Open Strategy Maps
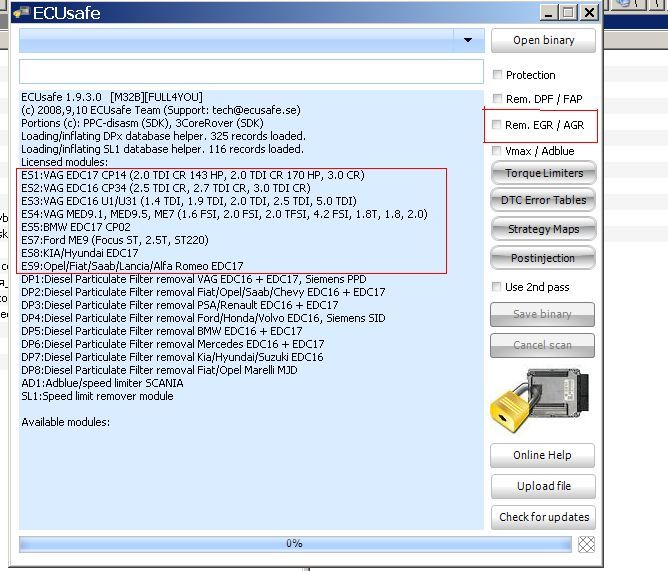This screenshot has height=571, width=668. [x=544, y=229]
